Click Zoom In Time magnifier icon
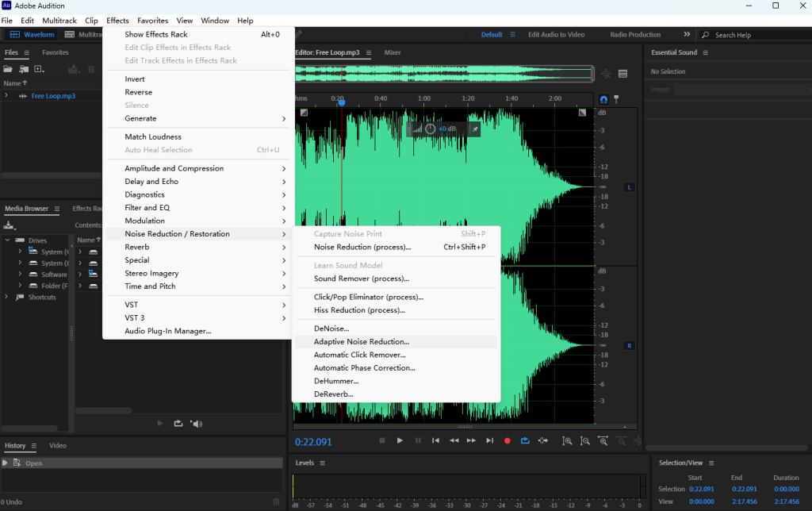The width and height of the screenshot is (812, 511). 603,441
